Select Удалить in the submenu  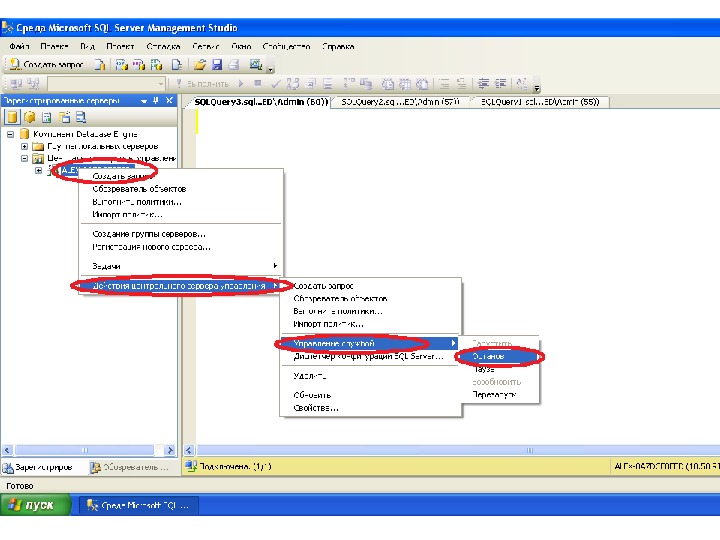click(370, 376)
